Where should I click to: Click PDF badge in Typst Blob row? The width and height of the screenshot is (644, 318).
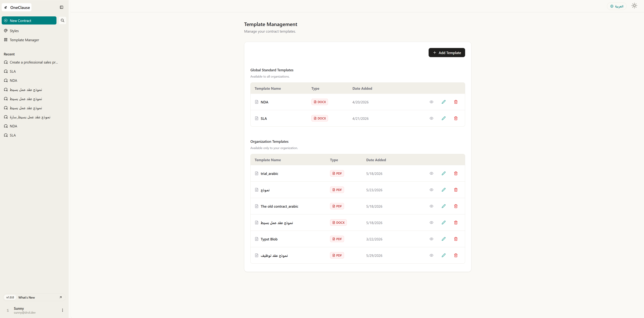tap(337, 239)
